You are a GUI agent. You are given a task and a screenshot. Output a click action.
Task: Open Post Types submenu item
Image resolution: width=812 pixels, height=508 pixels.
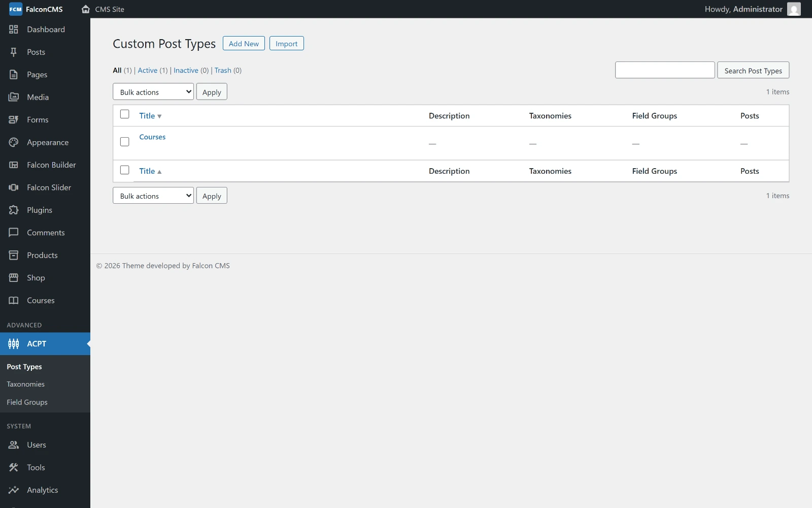pyautogui.click(x=24, y=367)
